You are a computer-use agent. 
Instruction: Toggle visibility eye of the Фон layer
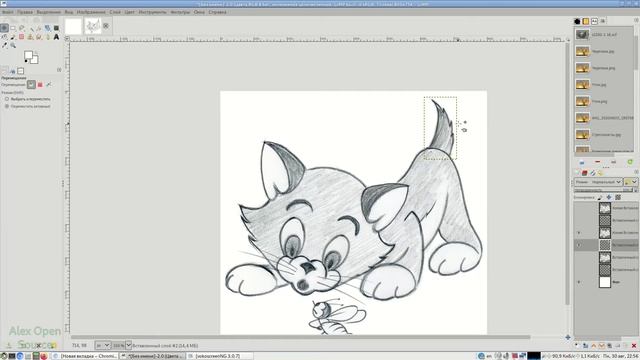pyautogui.click(x=579, y=282)
